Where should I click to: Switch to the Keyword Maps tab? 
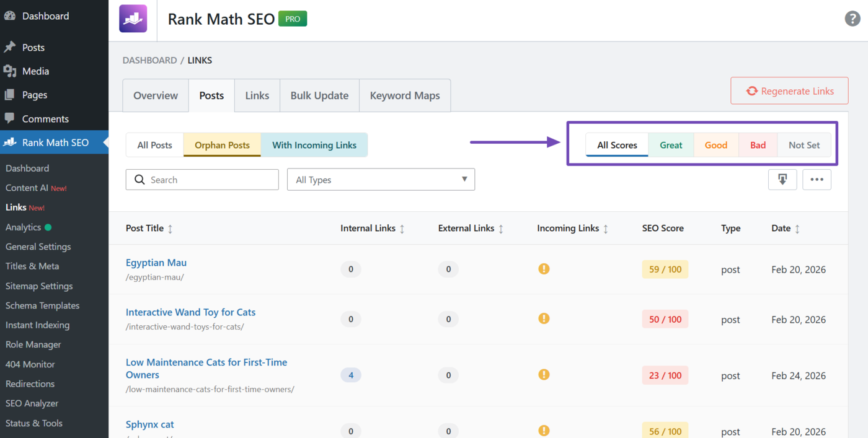tap(404, 95)
